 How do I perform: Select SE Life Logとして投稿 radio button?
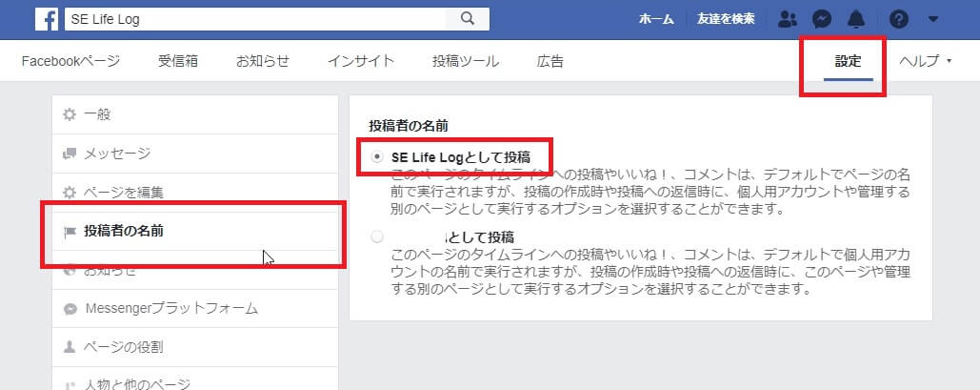378,156
